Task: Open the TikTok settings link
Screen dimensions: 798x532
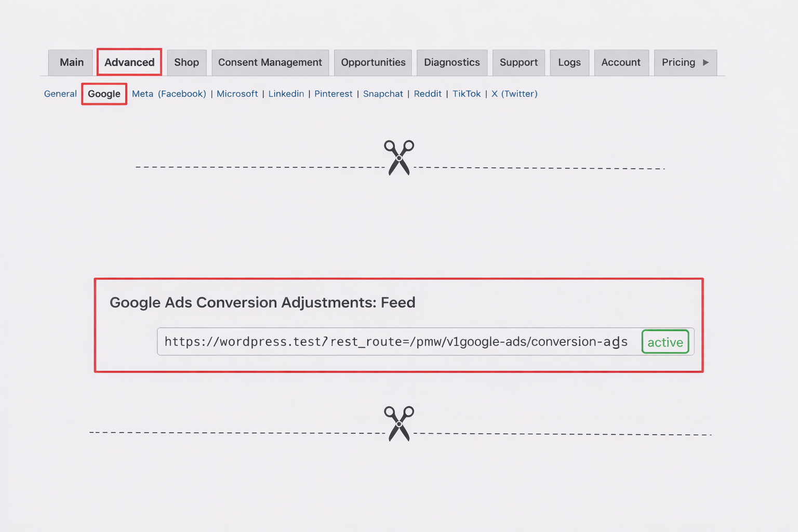Action: coord(466,94)
